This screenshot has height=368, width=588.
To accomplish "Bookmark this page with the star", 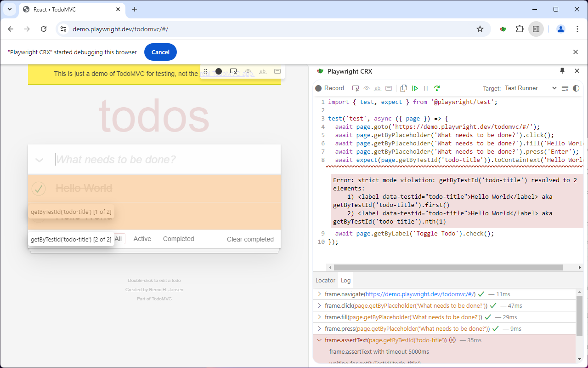I will point(480,29).
